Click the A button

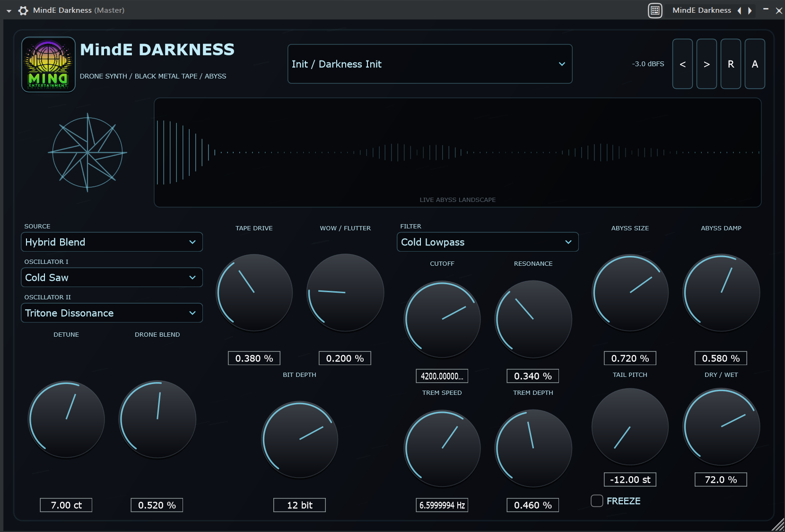point(755,64)
